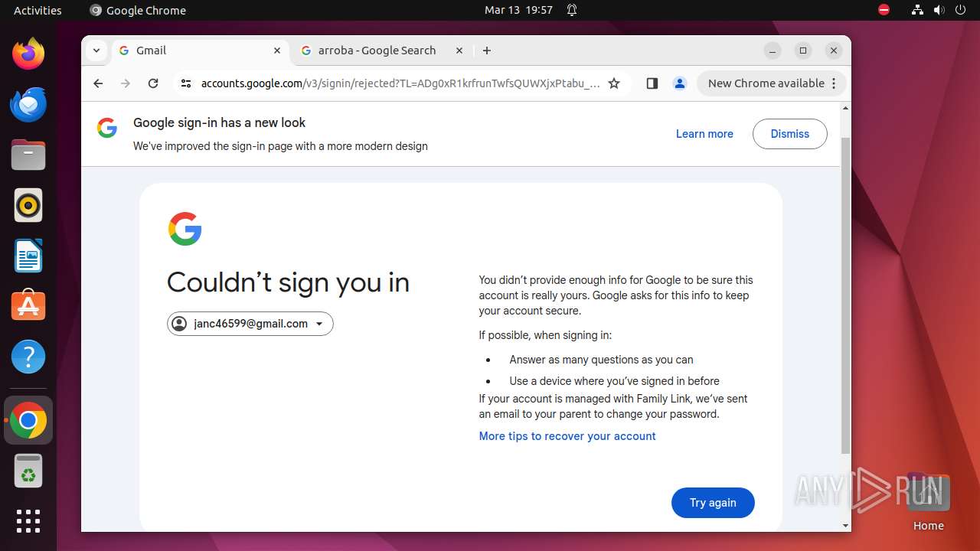The height and width of the screenshot is (551, 980).
Task: Open Chrome side panel
Action: tap(652, 83)
